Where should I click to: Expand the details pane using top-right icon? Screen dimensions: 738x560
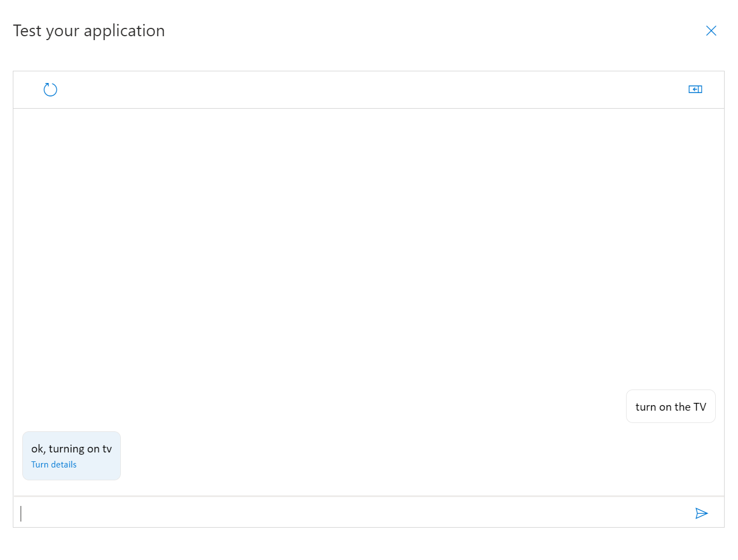point(695,89)
